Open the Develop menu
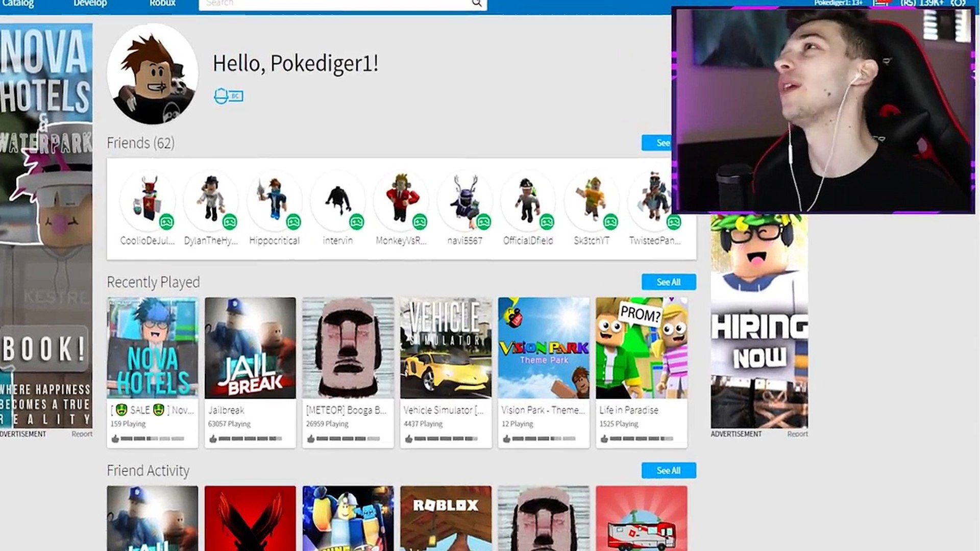 90,4
